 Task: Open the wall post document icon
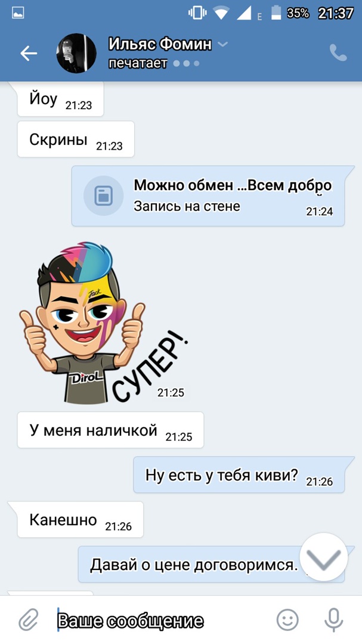104,196
